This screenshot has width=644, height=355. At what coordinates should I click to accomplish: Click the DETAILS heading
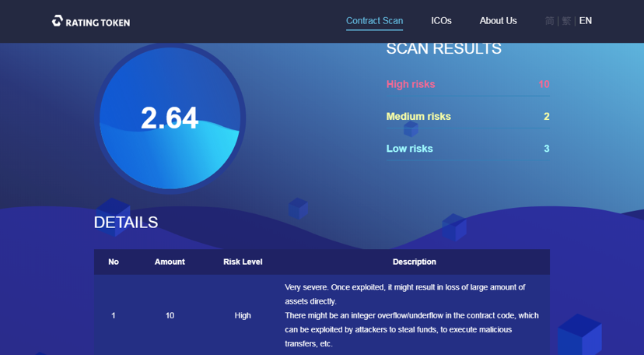coord(126,223)
